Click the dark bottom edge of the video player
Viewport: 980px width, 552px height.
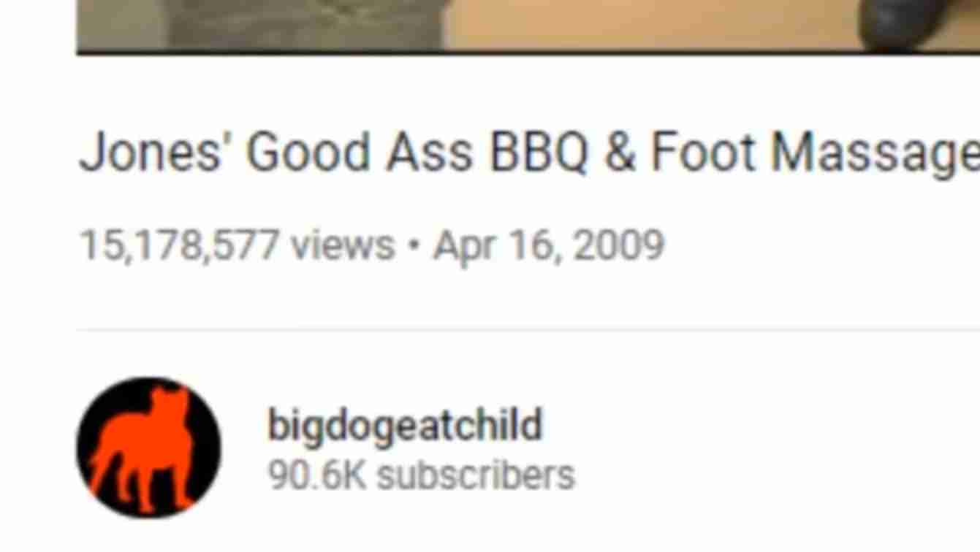point(528,51)
